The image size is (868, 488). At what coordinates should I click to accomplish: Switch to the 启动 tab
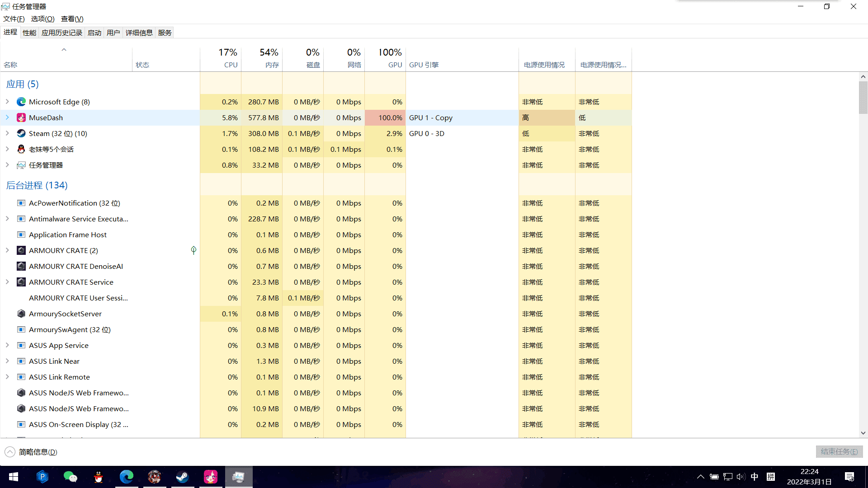click(x=94, y=33)
